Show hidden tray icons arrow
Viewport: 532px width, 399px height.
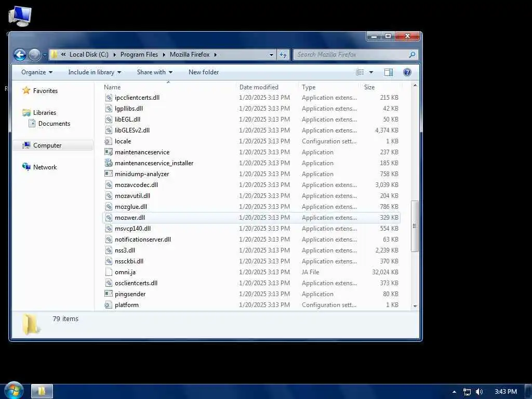pyautogui.click(x=454, y=392)
